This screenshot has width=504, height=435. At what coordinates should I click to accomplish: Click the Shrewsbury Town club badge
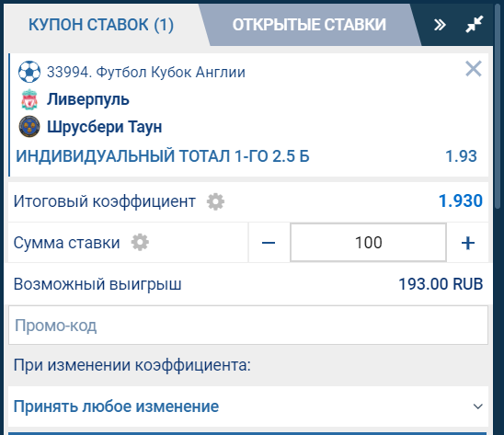(x=29, y=127)
